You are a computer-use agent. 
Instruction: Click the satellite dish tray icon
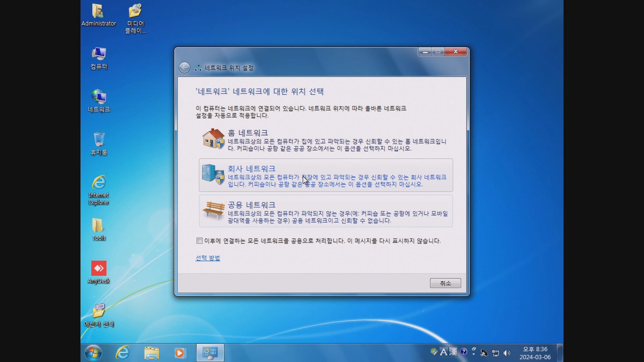[x=484, y=353]
